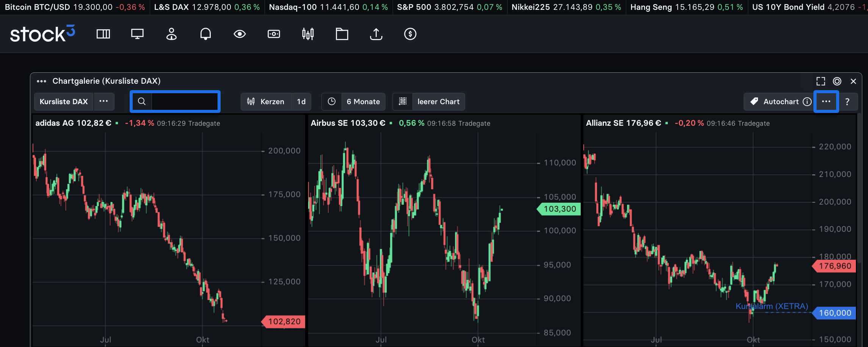This screenshot has height=347, width=868.
Task: Click Allianz -0,20 % change value
Action: (x=689, y=123)
